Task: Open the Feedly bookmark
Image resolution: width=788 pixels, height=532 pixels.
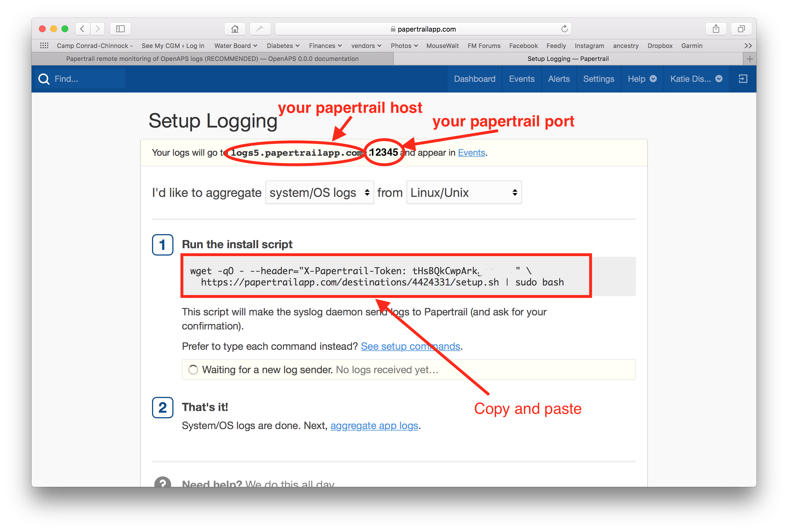Action: pos(556,45)
